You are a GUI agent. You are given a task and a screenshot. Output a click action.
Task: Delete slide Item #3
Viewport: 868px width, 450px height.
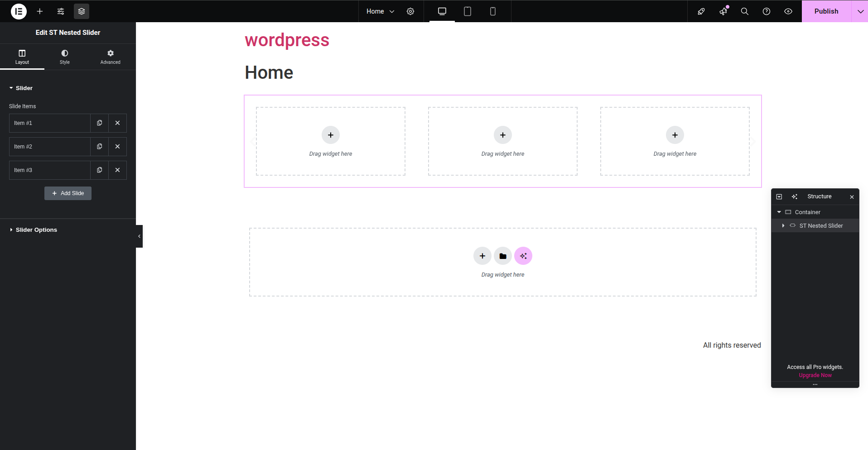click(117, 170)
